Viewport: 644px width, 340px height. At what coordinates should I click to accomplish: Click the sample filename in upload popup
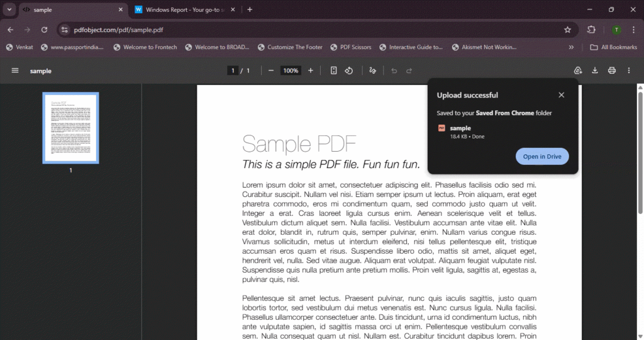pos(460,128)
